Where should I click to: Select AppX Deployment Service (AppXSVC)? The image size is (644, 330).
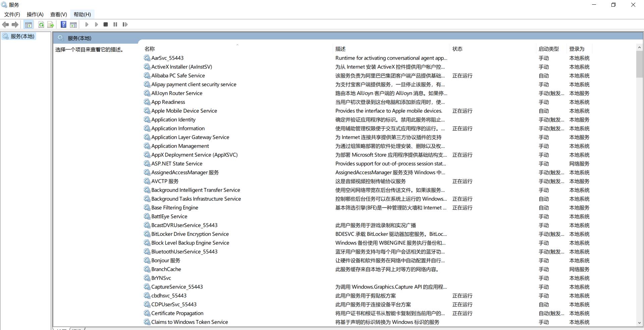point(194,155)
